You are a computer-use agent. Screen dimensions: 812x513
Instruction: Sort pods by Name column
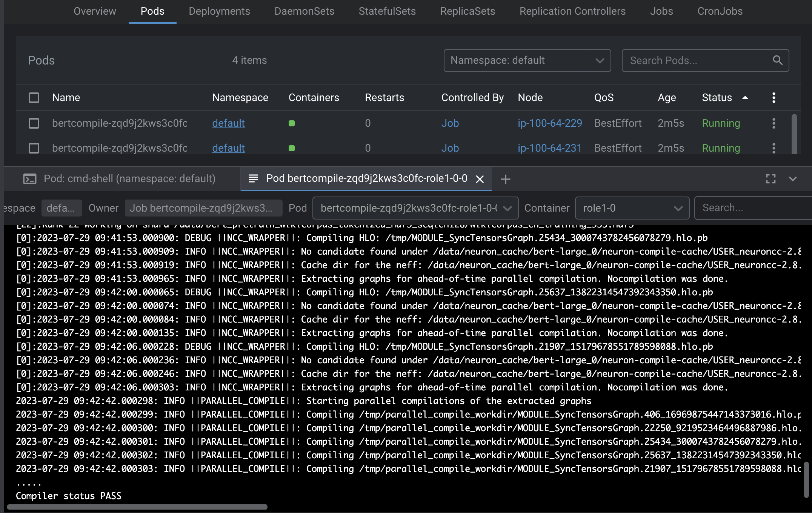click(66, 98)
